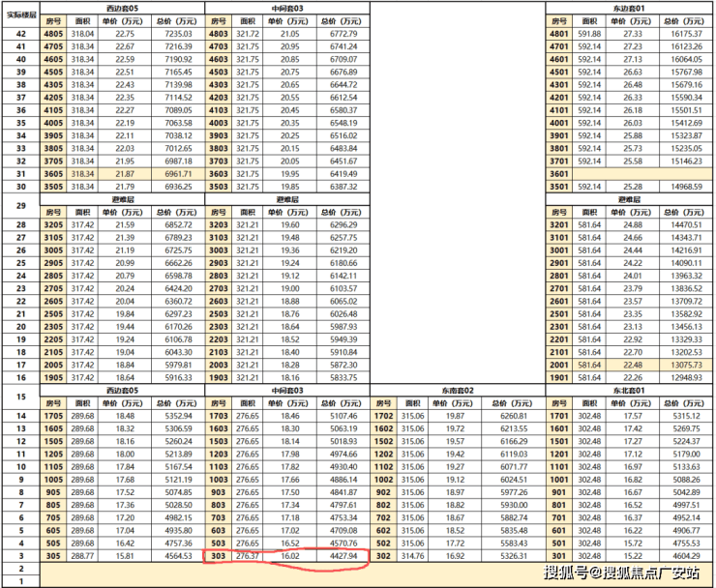Click total price 5833.75
Viewport: 716px width, 588px height.
click(x=343, y=377)
